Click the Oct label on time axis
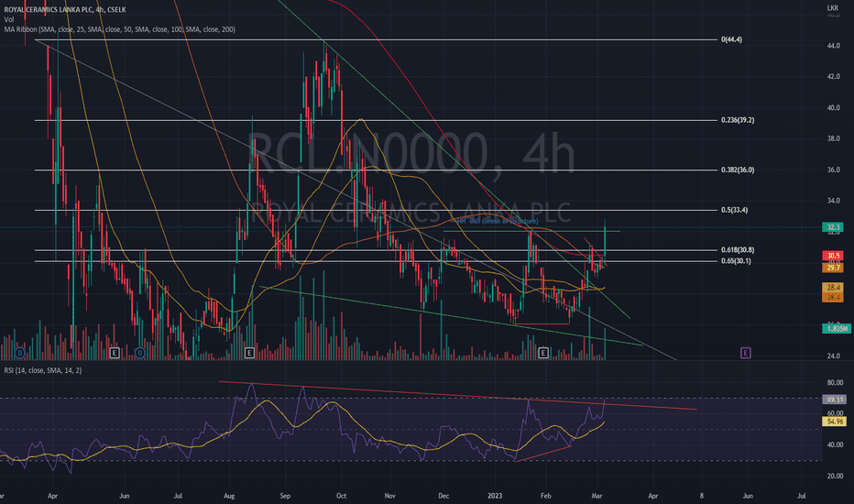The width and height of the screenshot is (854, 504). (x=342, y=496)
